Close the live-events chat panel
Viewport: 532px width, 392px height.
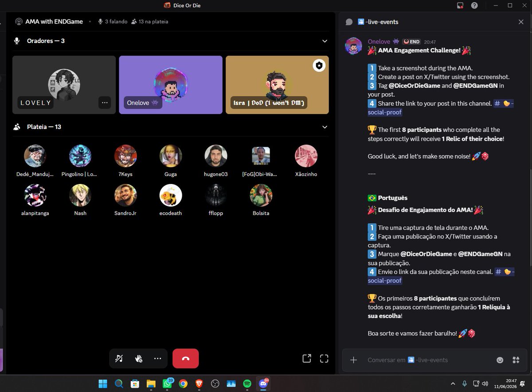(521, 22)
